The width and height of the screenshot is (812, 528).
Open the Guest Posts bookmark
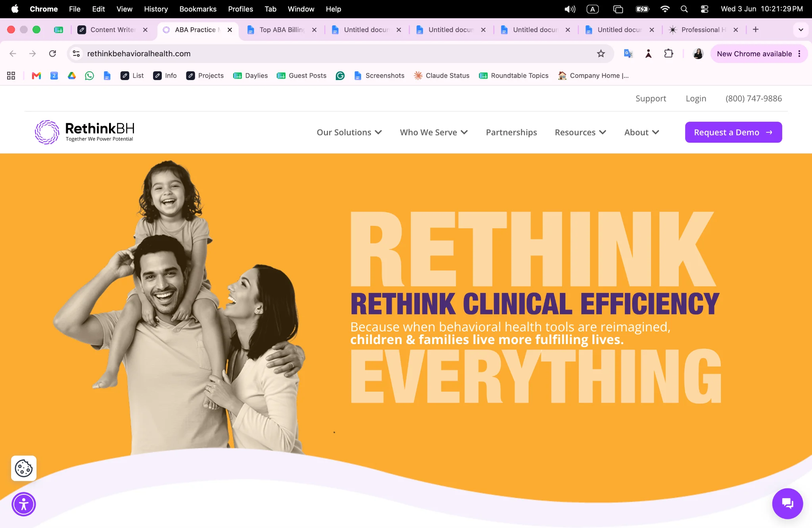coord(302,76)
